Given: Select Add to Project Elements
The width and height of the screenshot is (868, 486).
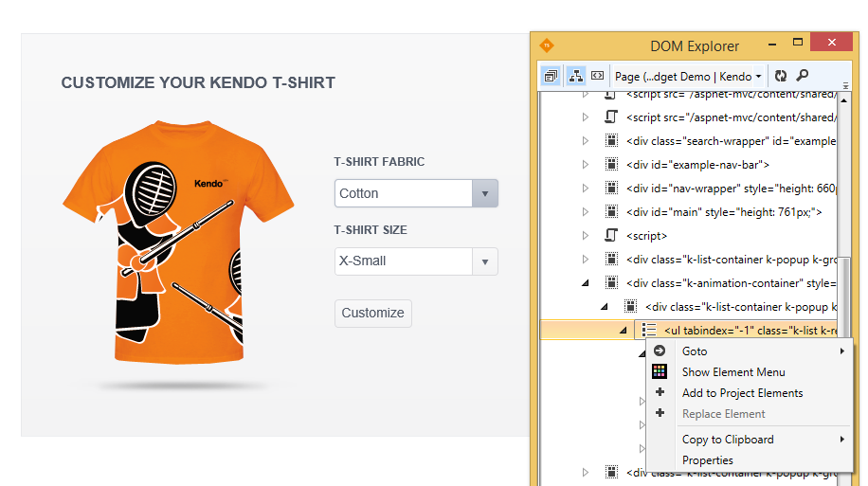Looking at the screenshot, I should coord(750,393).
